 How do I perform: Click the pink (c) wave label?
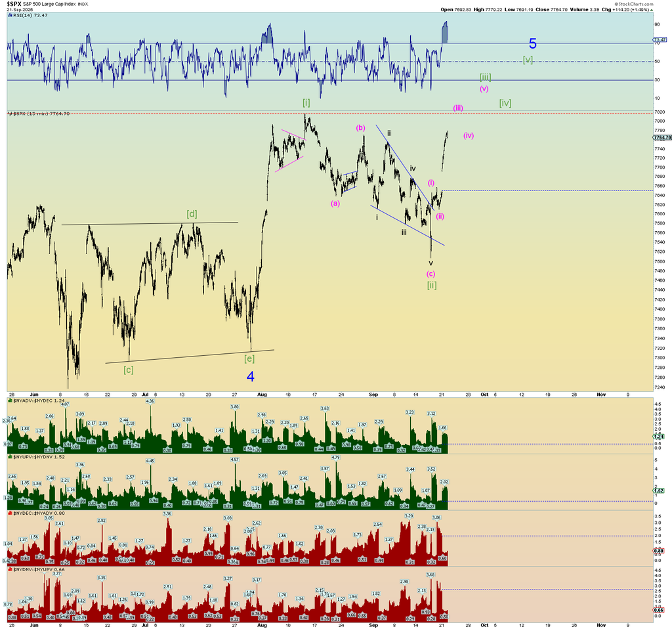[x=430, y=274]
